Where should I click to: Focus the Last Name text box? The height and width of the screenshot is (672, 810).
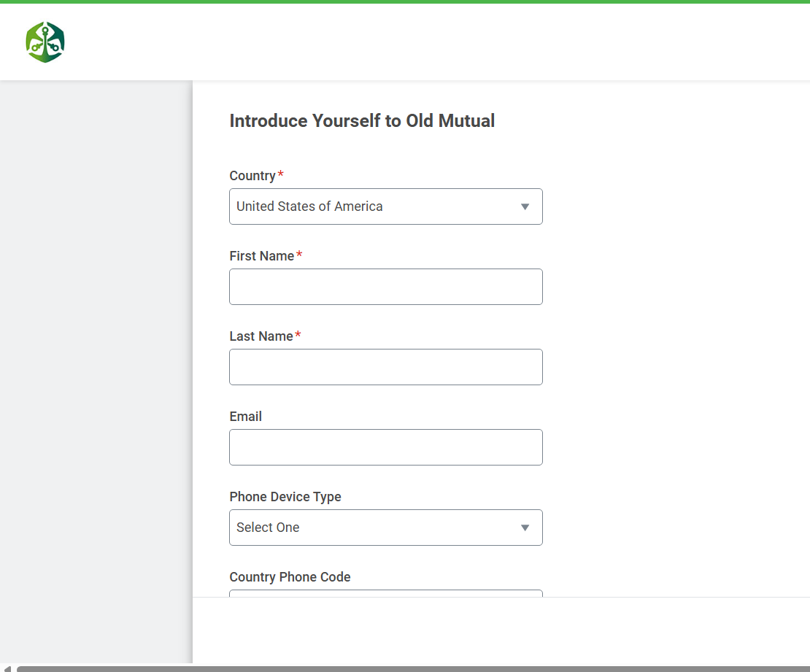tap(386, 367)
